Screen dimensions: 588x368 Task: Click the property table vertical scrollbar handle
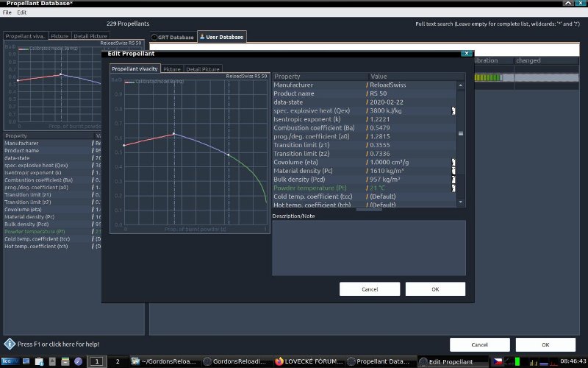tap(461, 133)
